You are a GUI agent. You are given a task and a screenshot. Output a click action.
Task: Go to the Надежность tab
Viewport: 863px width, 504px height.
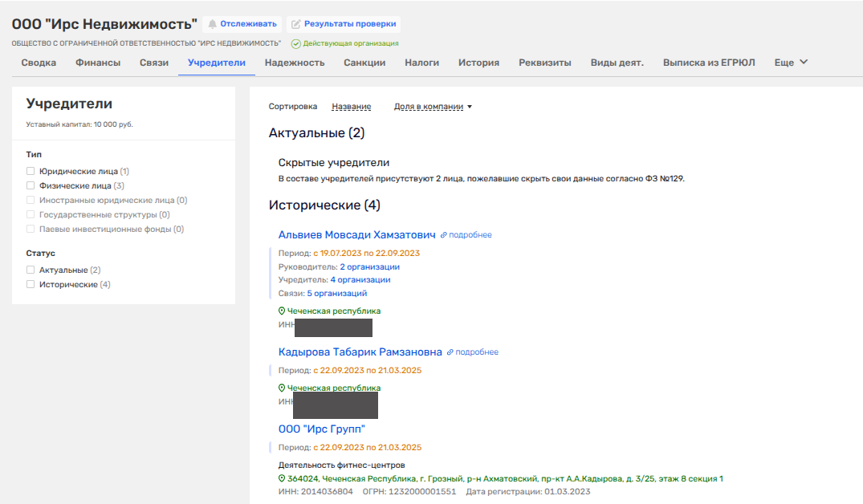(x=295, y=63)
